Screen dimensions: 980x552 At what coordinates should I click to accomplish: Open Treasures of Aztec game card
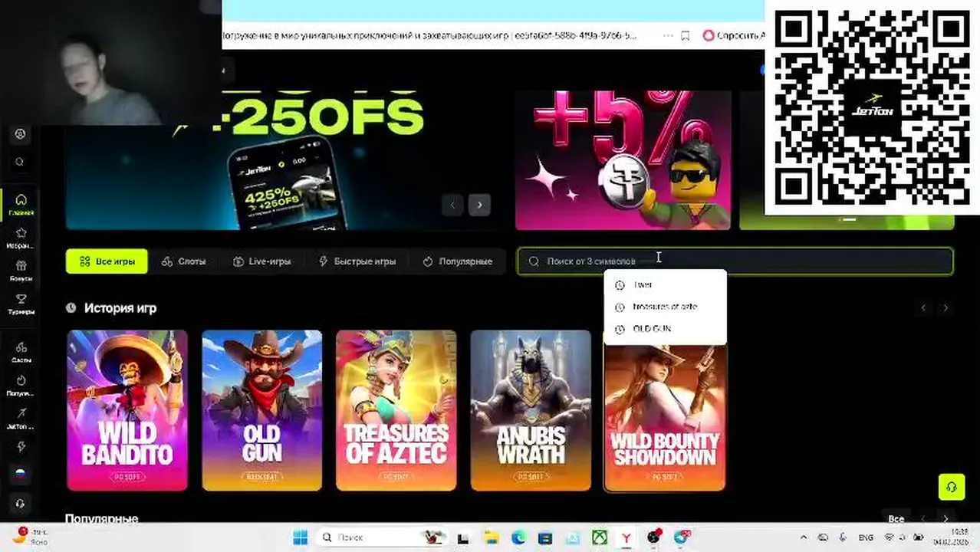(396, 410)
